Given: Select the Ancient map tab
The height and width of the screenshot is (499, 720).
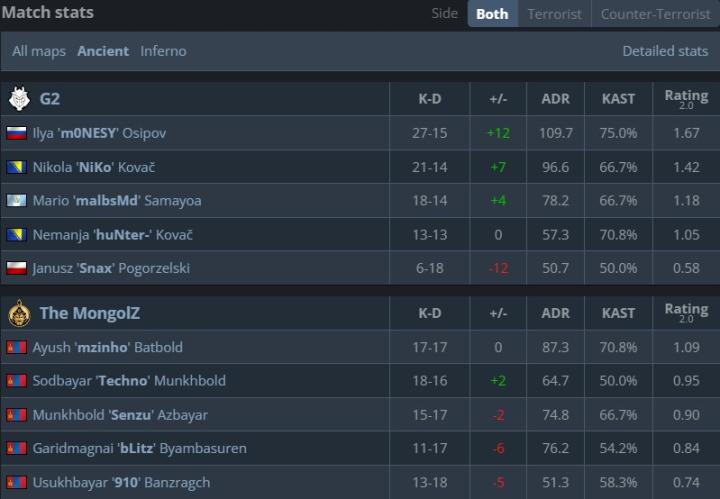Looking at the screenshot, I should coord(103,51).
